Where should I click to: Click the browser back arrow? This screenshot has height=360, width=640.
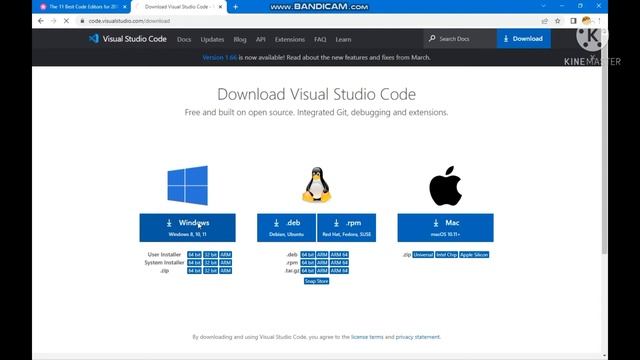tap(40, 21)
